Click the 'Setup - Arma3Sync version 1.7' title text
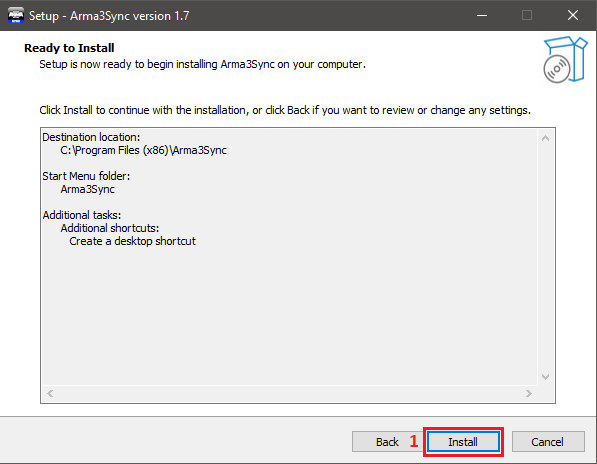This screenshot has width=597, height=464. [109, 16]
